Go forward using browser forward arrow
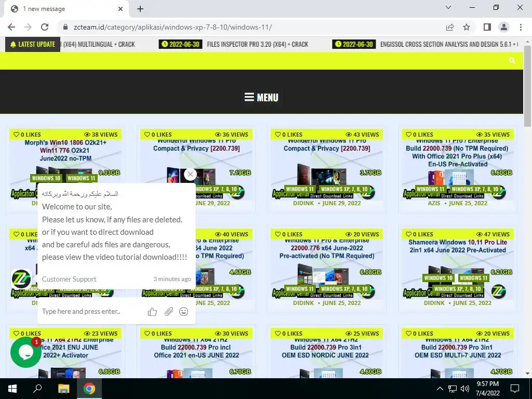 [28, 27]
